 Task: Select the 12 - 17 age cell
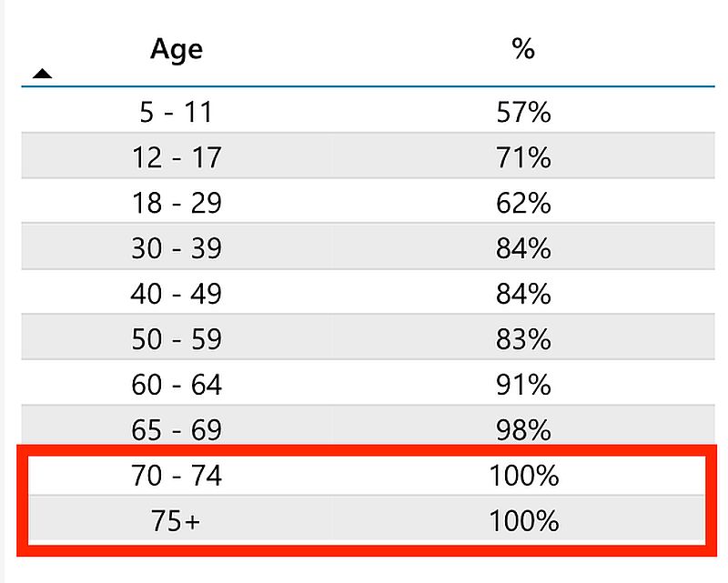coord(177,157)
